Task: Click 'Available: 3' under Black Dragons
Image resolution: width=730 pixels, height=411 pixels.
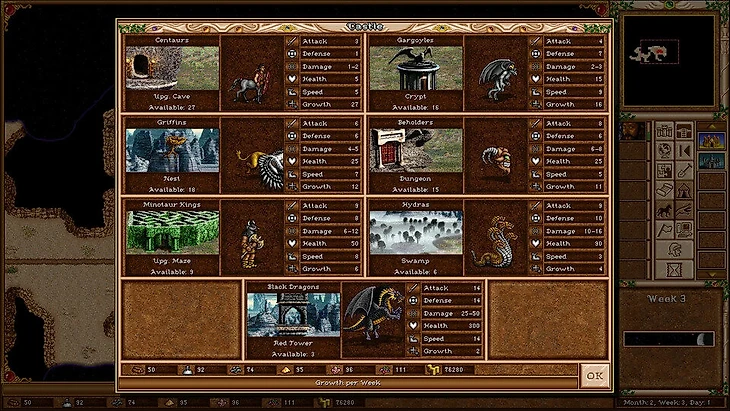Action: tap(293, 354)
